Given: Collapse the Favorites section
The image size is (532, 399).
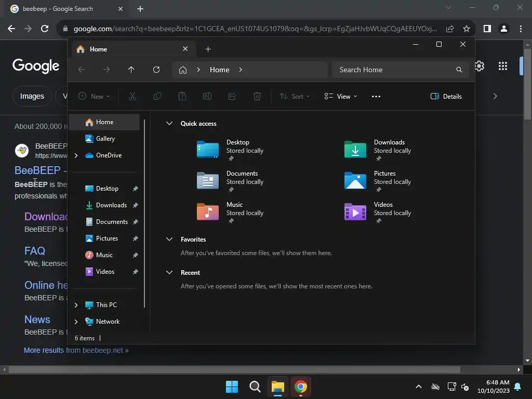Looking at the screenshot, I should [x=169, y=239].
